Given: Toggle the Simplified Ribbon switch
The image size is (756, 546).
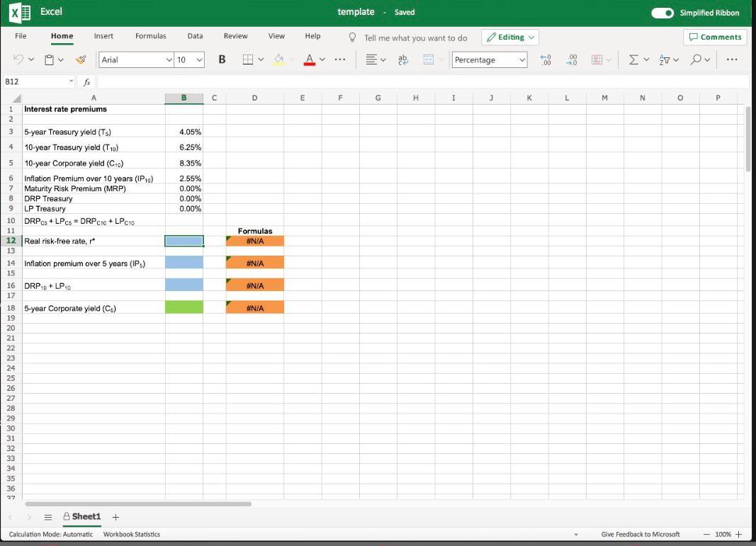Looking at the screenshot, I should click(662, 12).
